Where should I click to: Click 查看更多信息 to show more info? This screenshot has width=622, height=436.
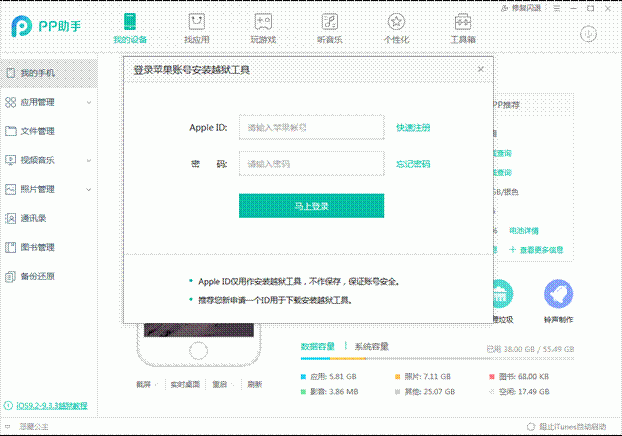536,250
